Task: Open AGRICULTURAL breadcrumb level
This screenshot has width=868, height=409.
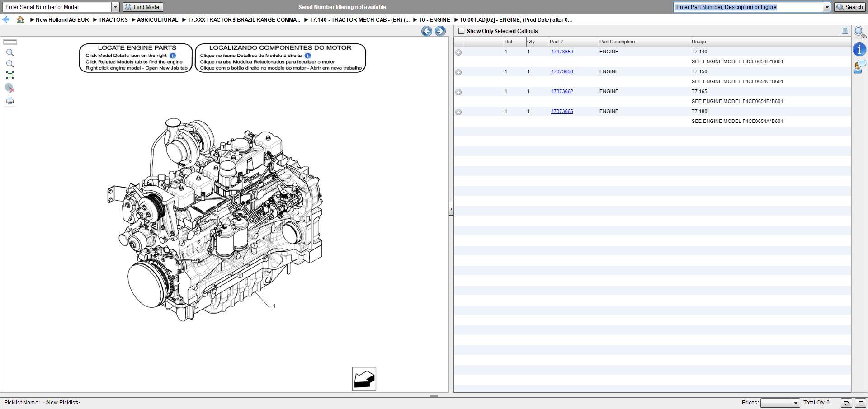Action: click(x=157, y=20)
